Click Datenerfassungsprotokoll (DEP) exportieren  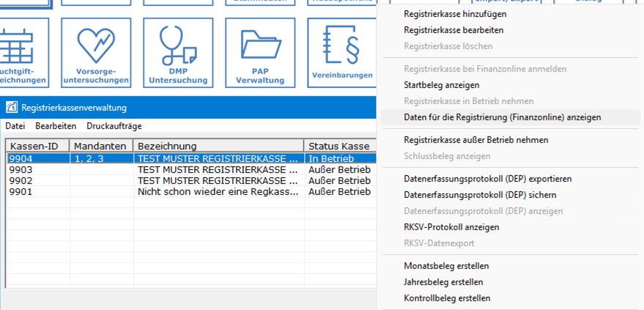[487, 179]
